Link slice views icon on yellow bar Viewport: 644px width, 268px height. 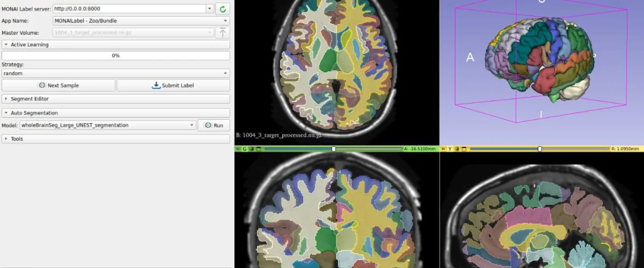(457, 149)
